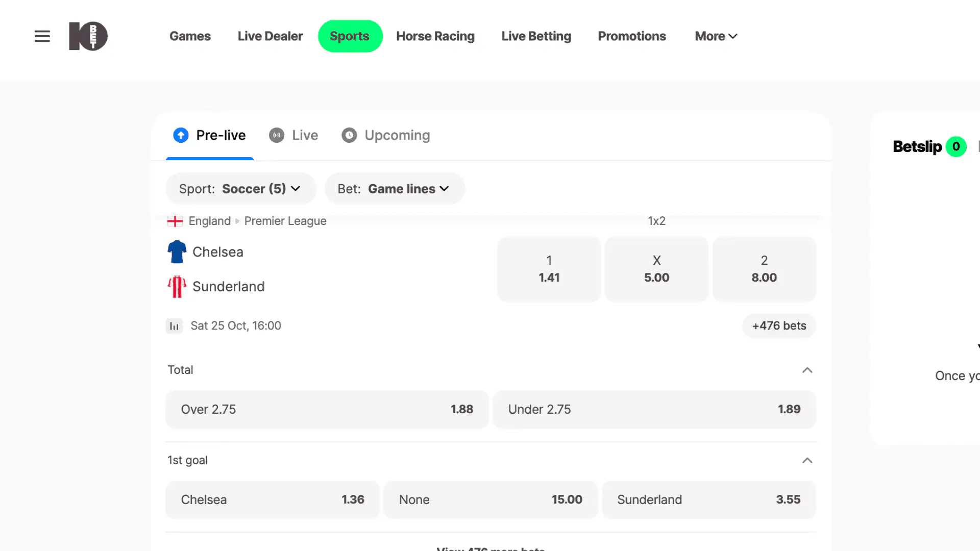
Task: Click the 10bet logo
Action: point(88,36)
